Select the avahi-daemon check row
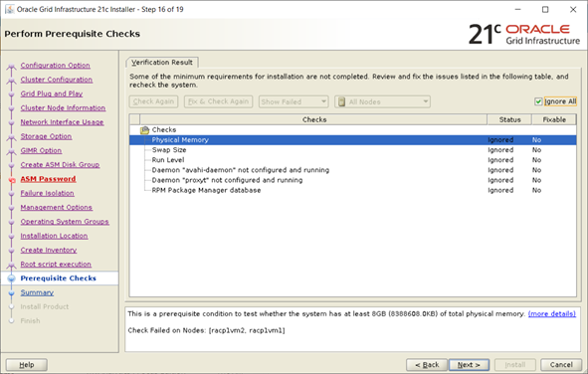This screenshot has height=374, width=588. coord(352,170)
